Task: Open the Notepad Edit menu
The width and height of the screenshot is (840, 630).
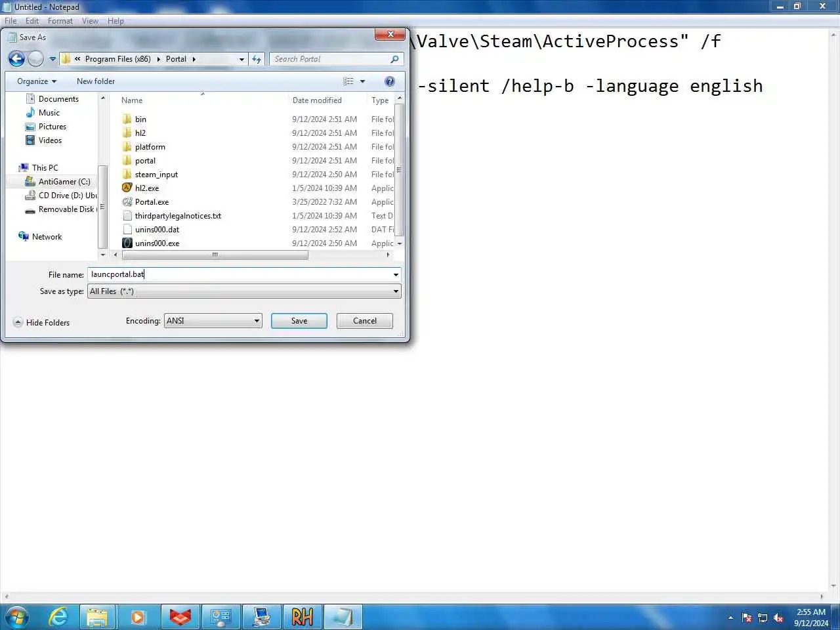Action: point(32,21)
